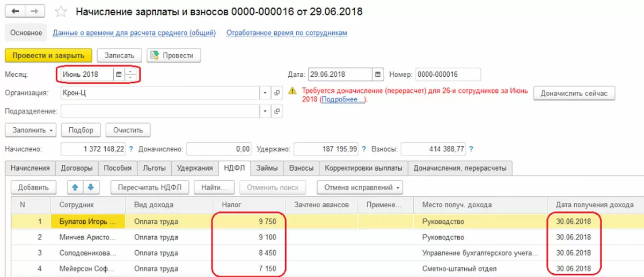This screenshot has width=644, height=277.
Task: Switch to the Договоры tab
Action: pyautogui.click(x=77, y=168)
